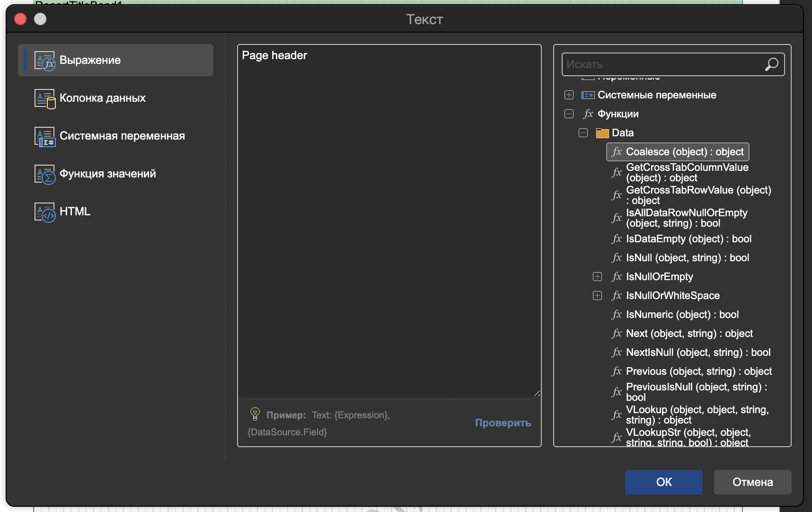Viewport: 812px width, 512px height.
Task: Select GetCrossTabRowValue function
Action: 698,195
